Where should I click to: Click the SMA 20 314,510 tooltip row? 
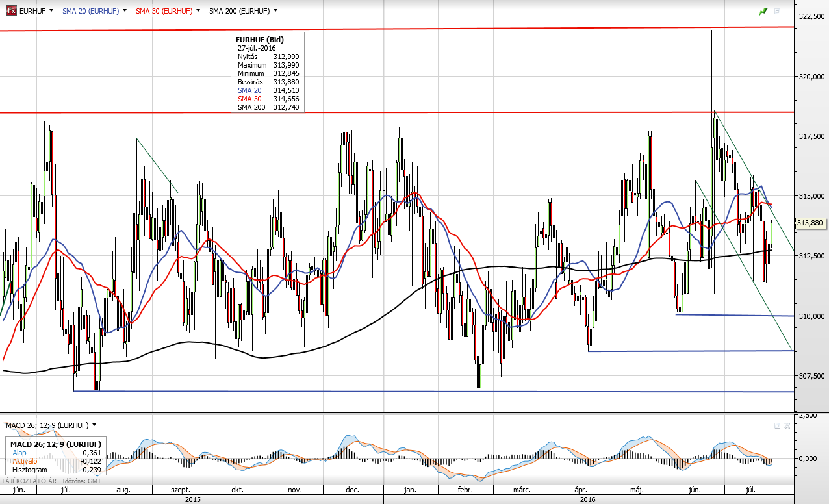(268, 90)
